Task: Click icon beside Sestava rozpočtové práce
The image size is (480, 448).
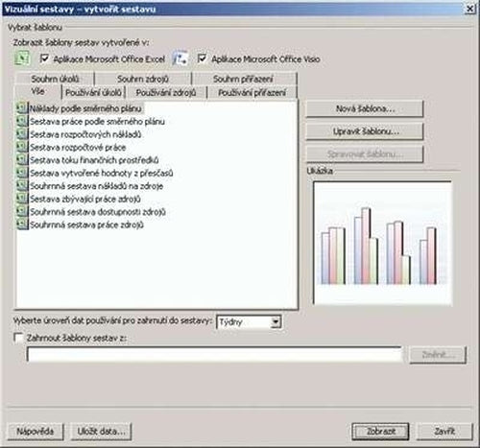Action: pos(22,147)
